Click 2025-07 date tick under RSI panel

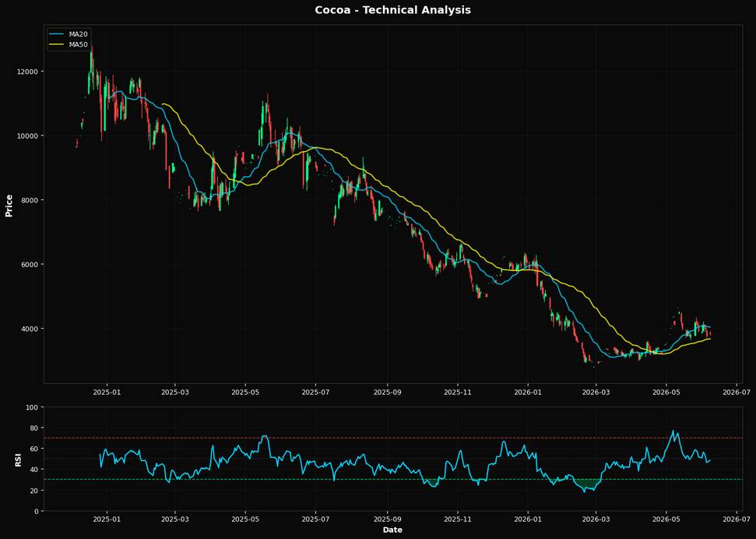coord(316,520)
